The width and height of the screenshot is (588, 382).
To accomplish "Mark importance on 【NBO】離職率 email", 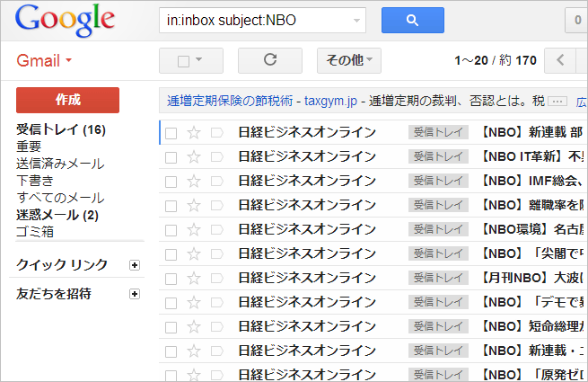I will (x=216, y=206).
